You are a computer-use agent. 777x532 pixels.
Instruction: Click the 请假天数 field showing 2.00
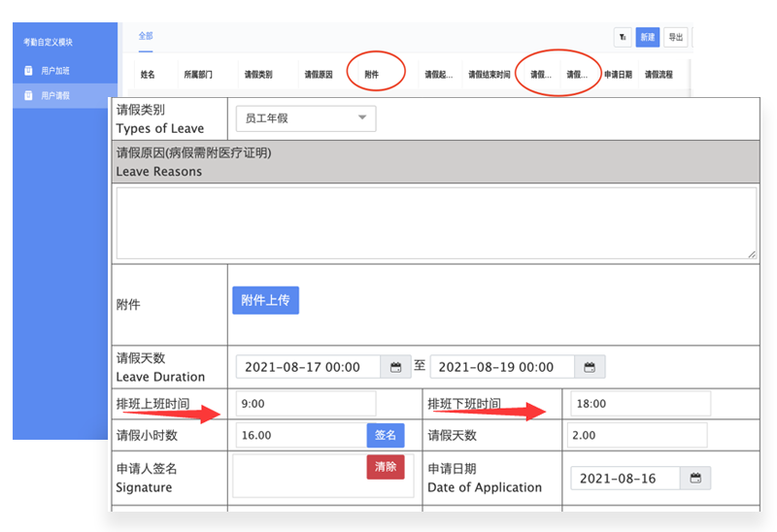(x=637, y=436)
